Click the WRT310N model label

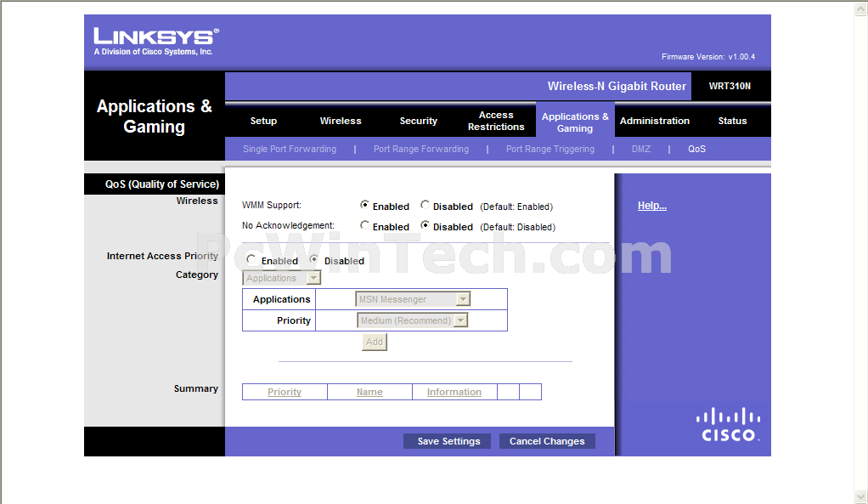[x=730, y=86]
